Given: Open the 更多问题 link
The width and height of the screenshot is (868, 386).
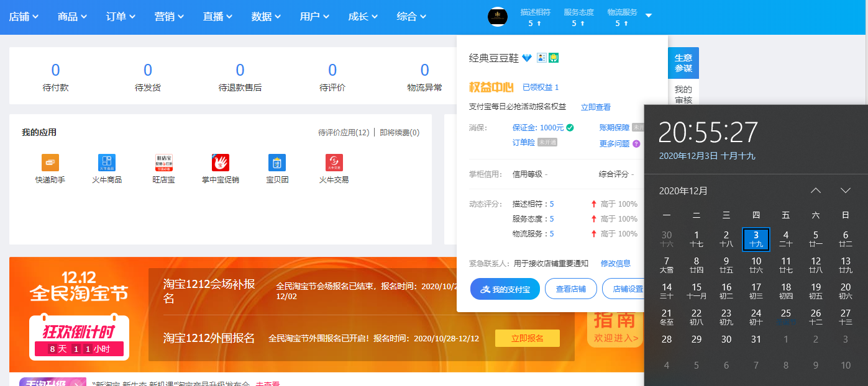Looking at the screenshot, I should pyautogui.click(x=614, y=143).
